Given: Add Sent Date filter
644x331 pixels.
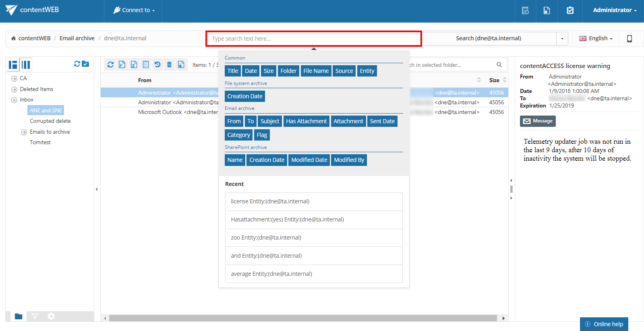Looking at the screenshot, I should [x=382, y=121].
